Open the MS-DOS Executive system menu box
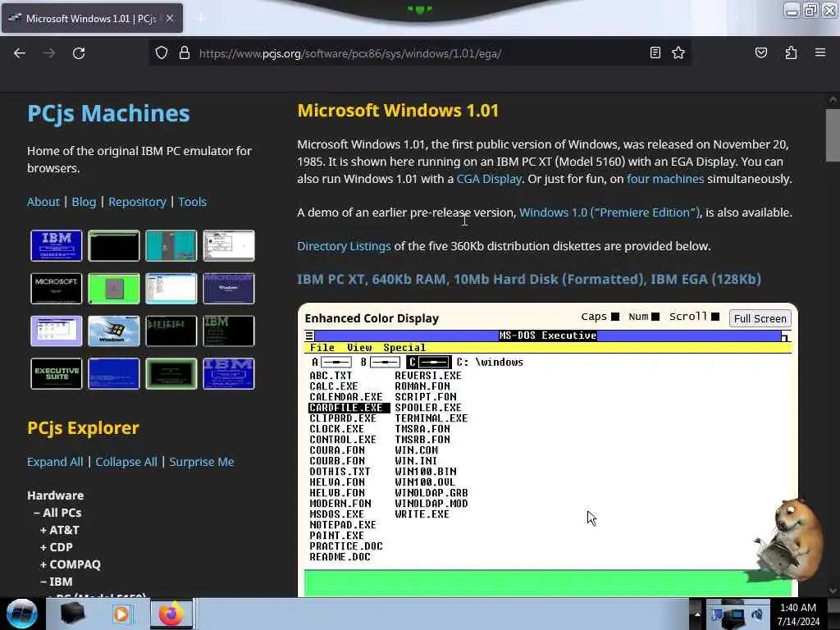Screen dimensions: 840x630 [309, 336]
